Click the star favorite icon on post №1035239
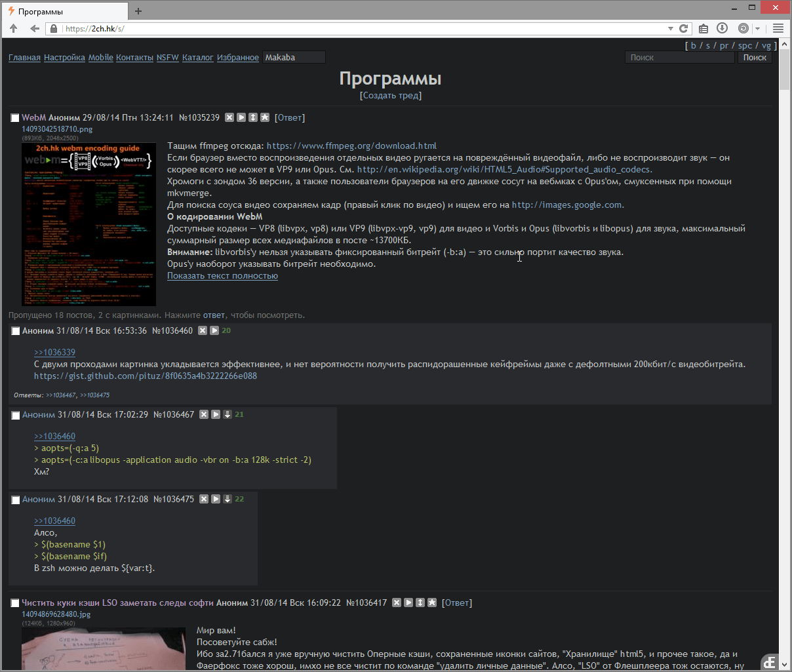 pyautogui.click(x=265, y=117)
